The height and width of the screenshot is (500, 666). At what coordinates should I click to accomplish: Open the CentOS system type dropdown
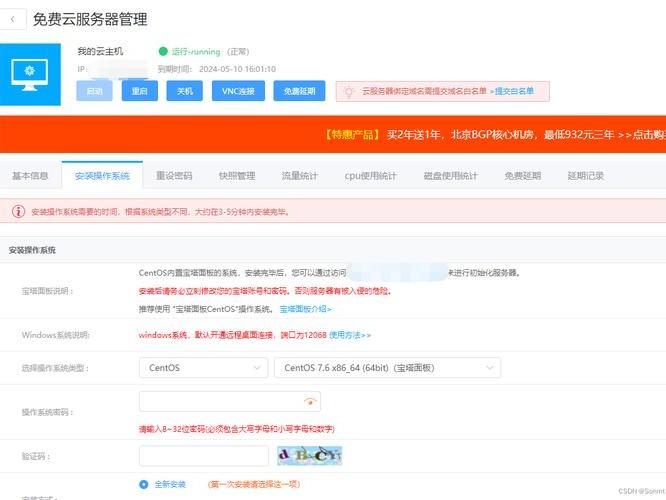coord(203,368)
